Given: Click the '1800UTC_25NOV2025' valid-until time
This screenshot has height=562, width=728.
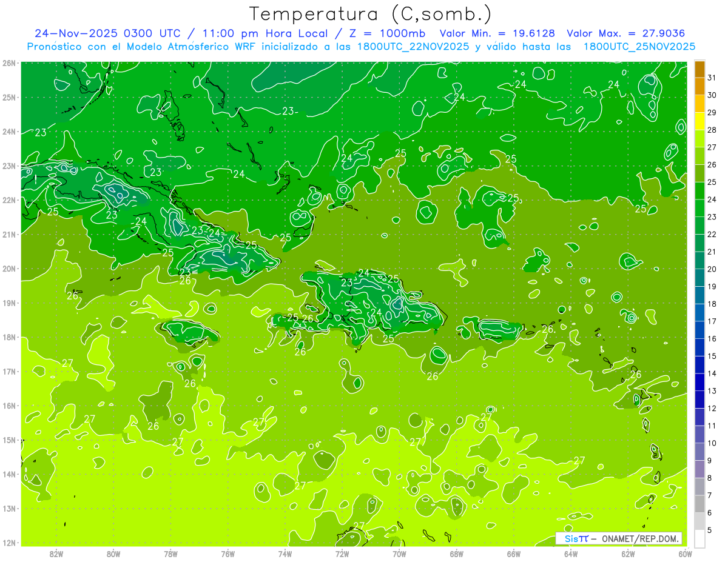Looking at the screenshot, I should (639, 47).
